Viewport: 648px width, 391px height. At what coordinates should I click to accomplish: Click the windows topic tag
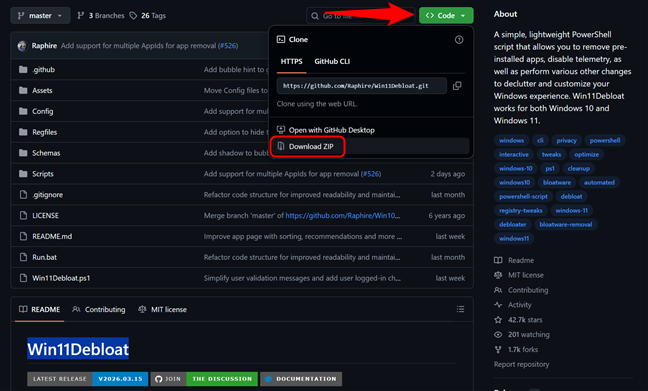coord(511,141)
